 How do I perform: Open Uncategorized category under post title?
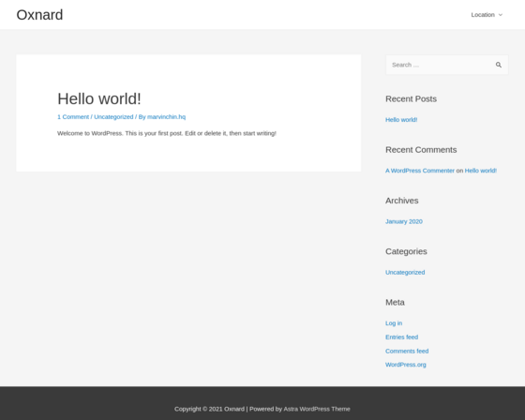(113, 117)
